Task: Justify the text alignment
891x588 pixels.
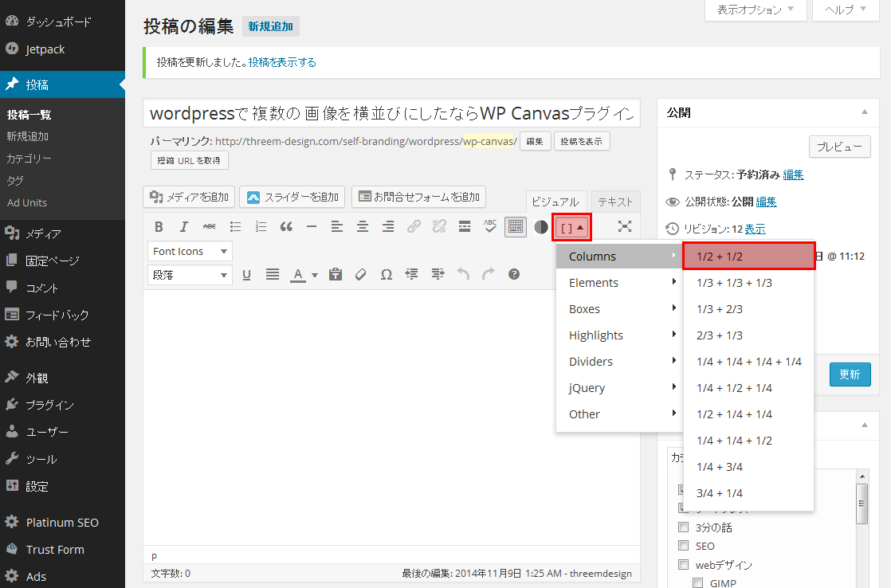Action: point(273,275)
